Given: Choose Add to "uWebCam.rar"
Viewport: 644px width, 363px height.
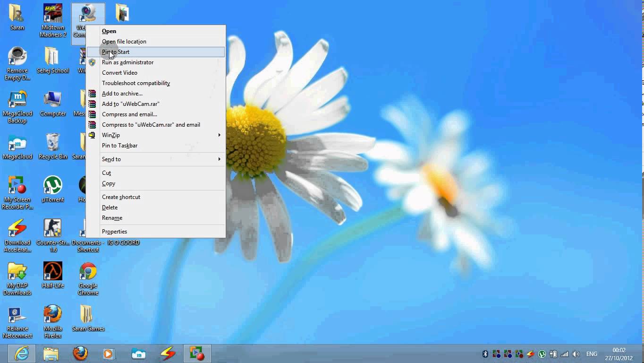Looking at the screenshot, I should pyautogui.click(x=156, y=104).
